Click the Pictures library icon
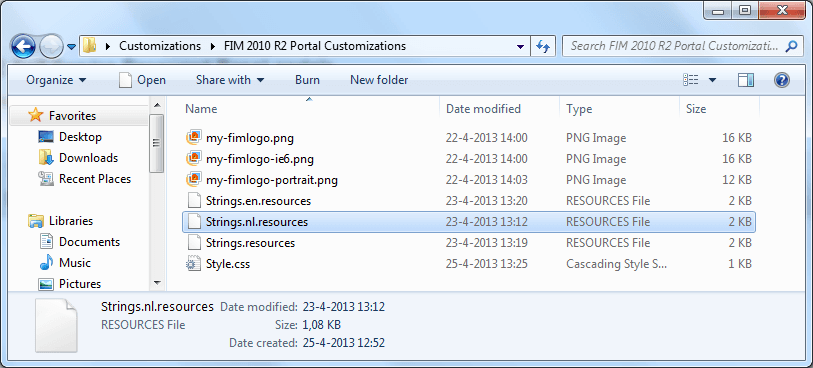 pos(46,284)
